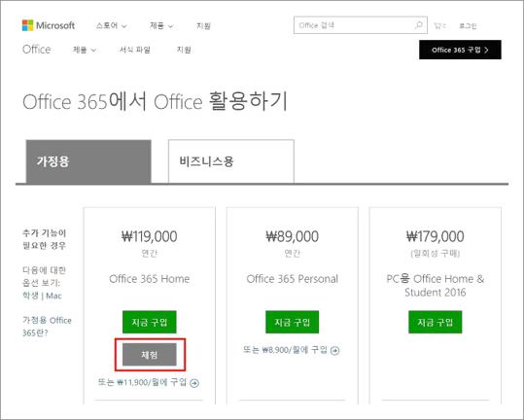This screenshot has width=524, height=420.
Task: Click the Office brand link
Action: point(36,50)
